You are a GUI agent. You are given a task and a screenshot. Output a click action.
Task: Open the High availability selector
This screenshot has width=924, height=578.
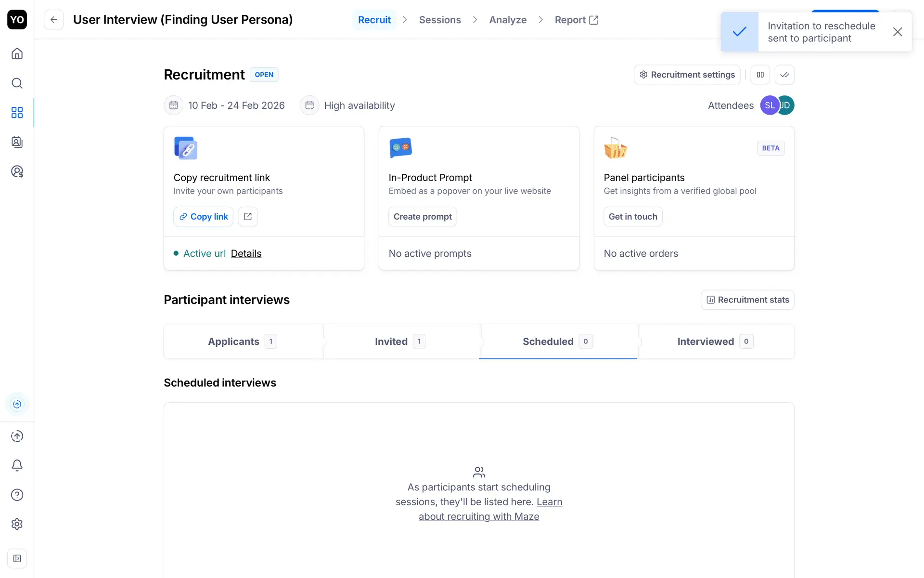(359, 105)
